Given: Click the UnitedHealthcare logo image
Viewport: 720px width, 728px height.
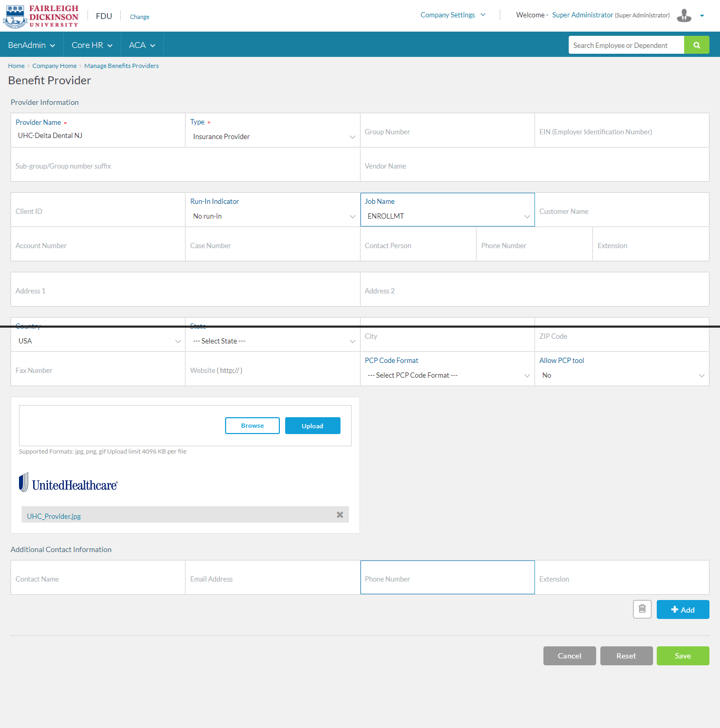Looking at the screenshot, I should [69, 483].
